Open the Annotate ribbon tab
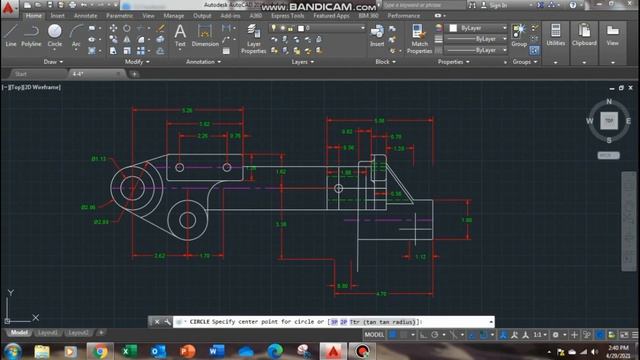 85,16
